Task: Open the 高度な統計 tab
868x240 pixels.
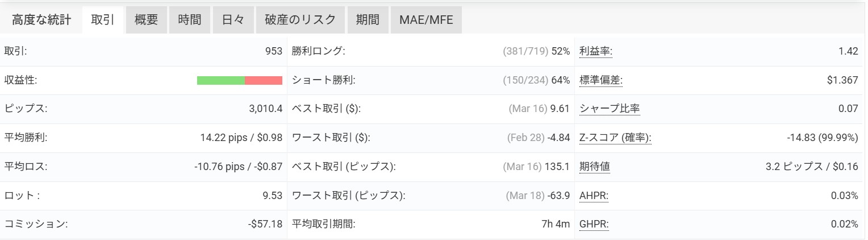Action: tap(41, 20)
